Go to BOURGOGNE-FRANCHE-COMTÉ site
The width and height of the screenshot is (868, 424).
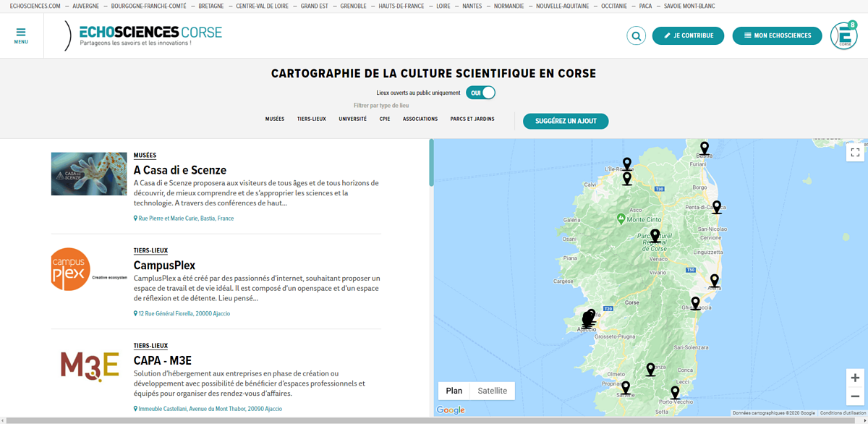click(148, 6)
